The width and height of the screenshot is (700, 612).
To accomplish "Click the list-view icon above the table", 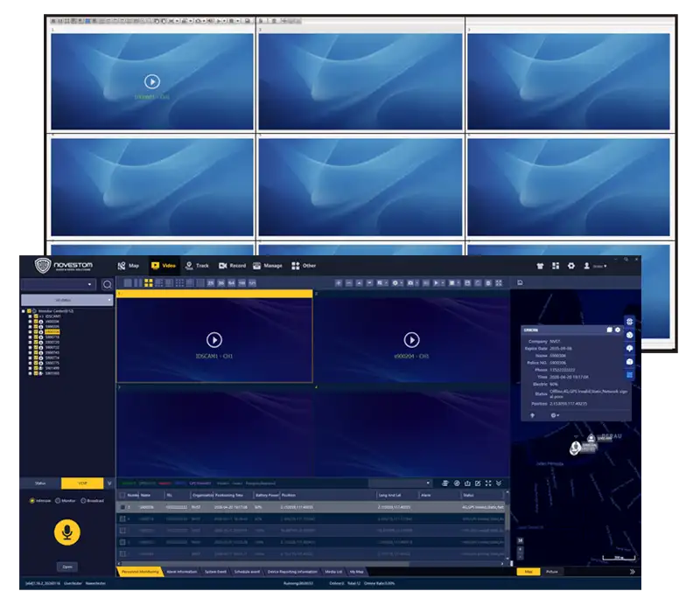I will tap(445, 483).
